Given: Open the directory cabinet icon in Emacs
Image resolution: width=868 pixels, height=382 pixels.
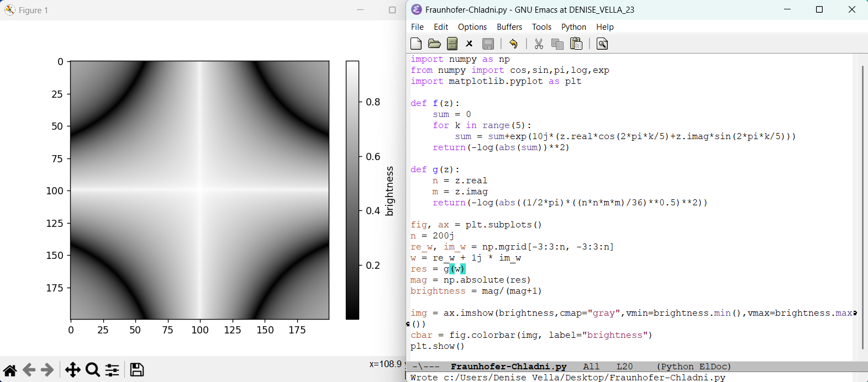Looking at the screenshot, I should click(452, 44).
